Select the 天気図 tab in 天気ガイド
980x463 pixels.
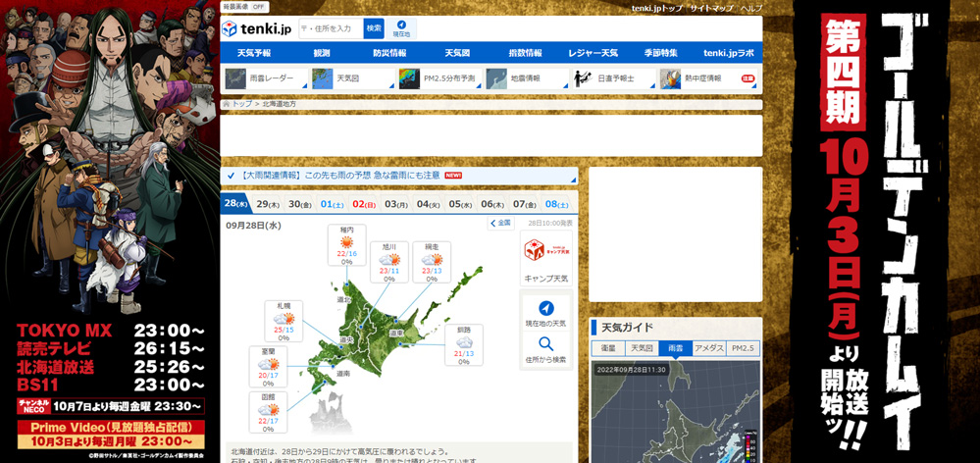tap(642, 348)
